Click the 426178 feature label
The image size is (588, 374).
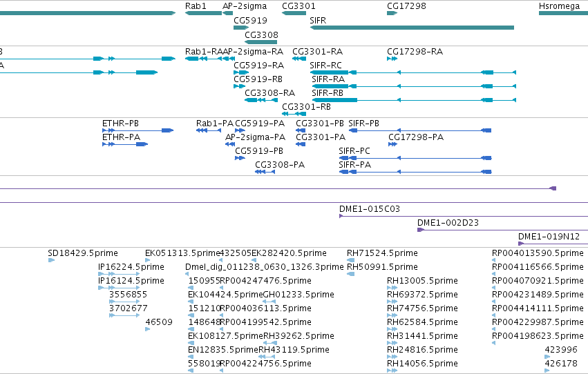[x=561, y=364]
